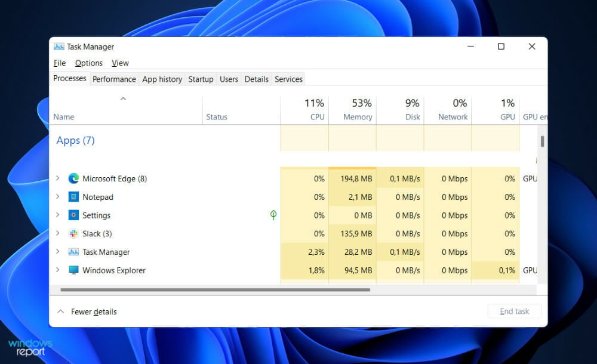
Task: Select the Notepad icon in the list
Action: [x=73, y=196]
